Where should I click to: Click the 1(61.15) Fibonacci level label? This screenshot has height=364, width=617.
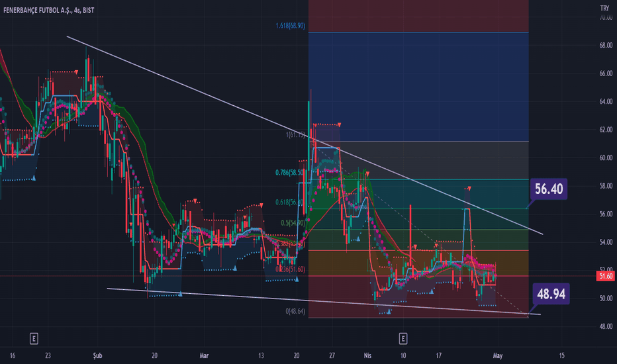point(295,134)
